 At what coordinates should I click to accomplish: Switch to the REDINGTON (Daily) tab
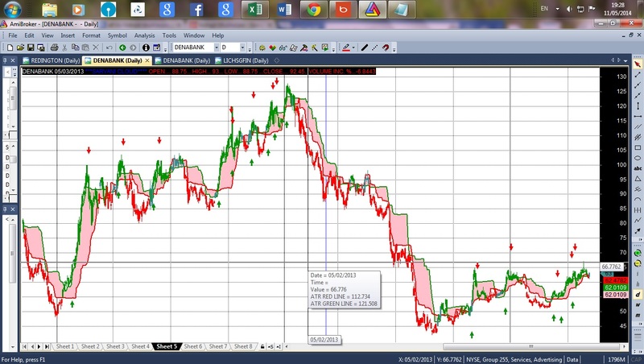point(52,60)
